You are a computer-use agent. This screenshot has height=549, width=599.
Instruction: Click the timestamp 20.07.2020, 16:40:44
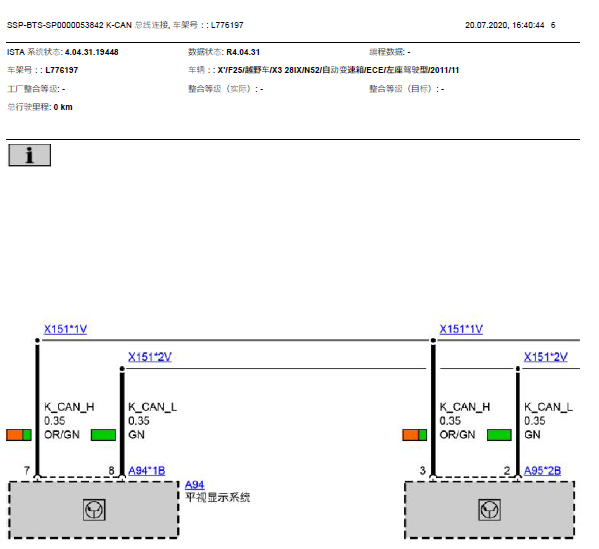504,25
